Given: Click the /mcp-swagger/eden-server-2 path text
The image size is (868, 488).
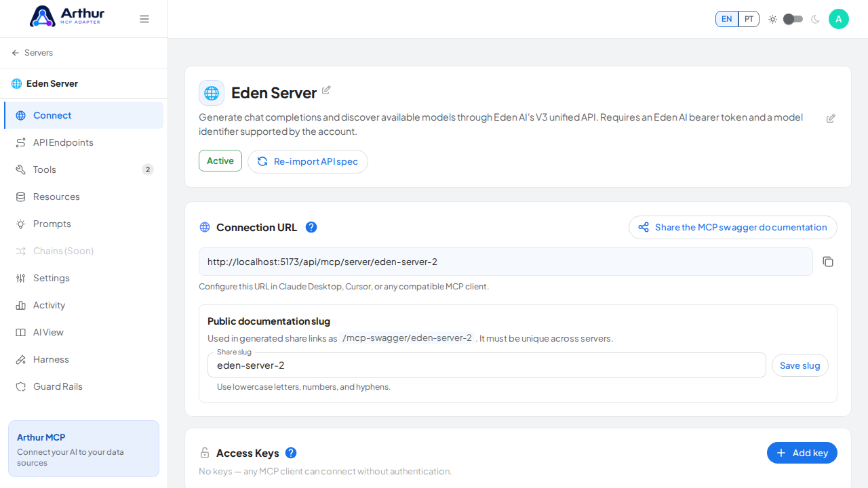Looking at the screenshot, I should pos(407,338).
